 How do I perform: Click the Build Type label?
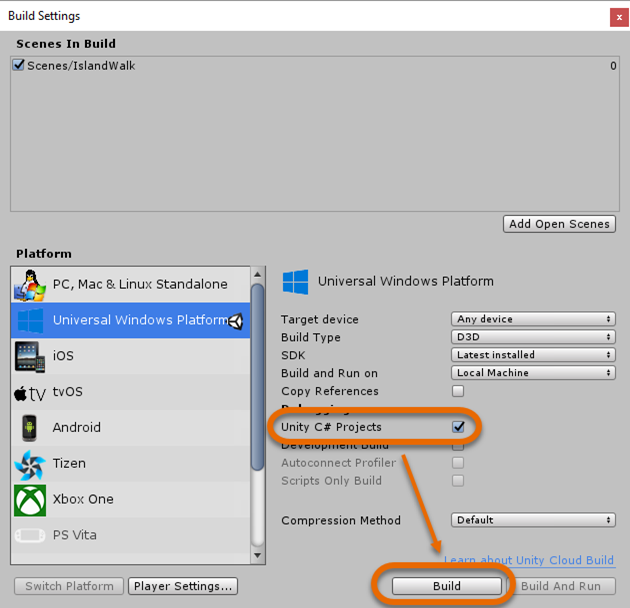coord(311,338)
